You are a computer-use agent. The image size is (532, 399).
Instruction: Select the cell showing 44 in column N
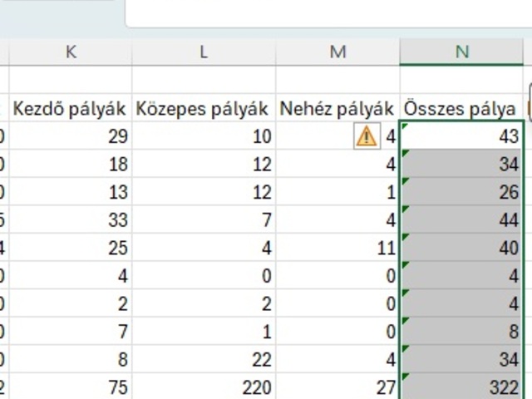[x=462, y=220]
